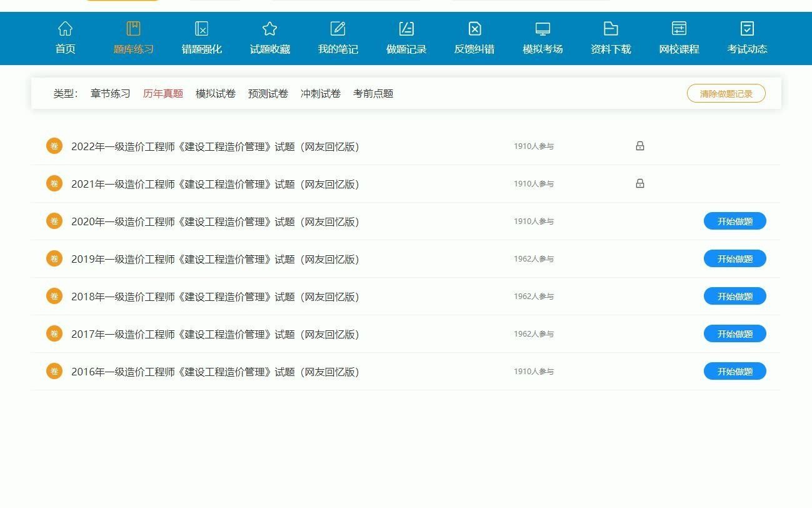Image resolution: width=812 pixels, height=508 pixels.
Task: Start the 2016年 paper with 开始做题
Action: coord(735,371)
